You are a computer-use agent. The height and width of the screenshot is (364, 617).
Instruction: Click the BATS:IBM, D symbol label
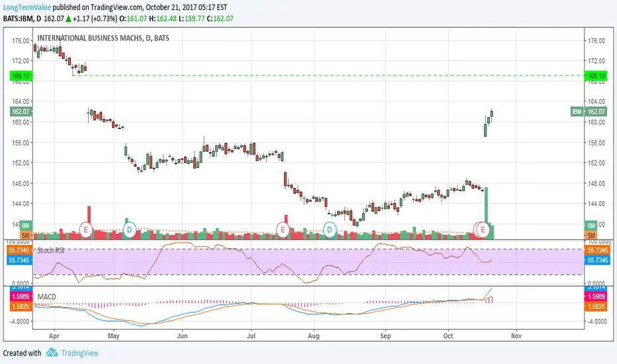[x=22, y=19]
